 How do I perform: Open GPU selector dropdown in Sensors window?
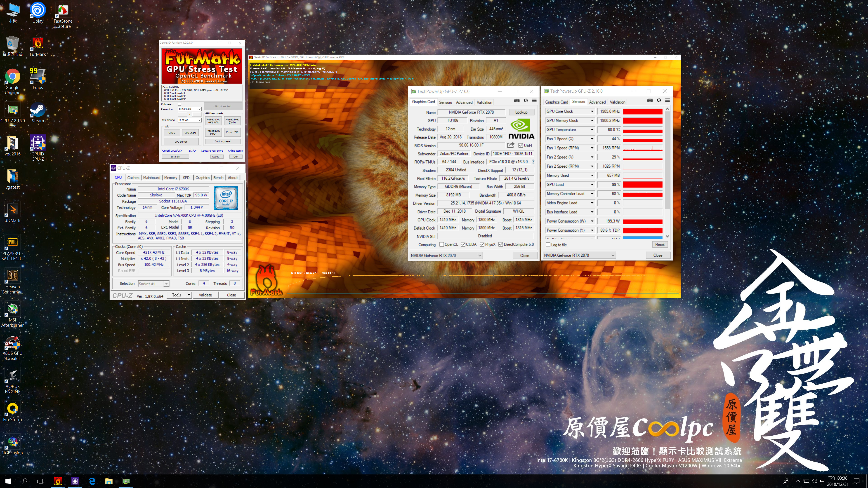(x=580, y=255)
